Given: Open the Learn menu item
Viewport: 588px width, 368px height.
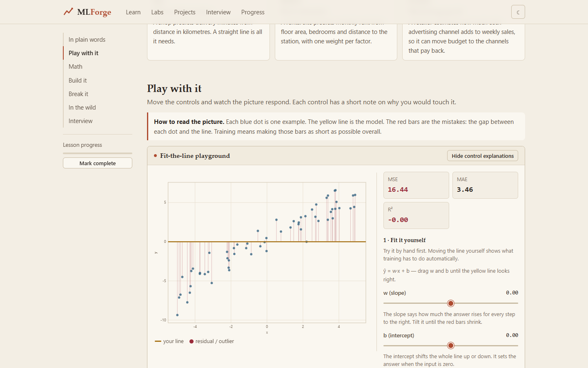Looking at the screenshot, I should click(x=133, y=12).
